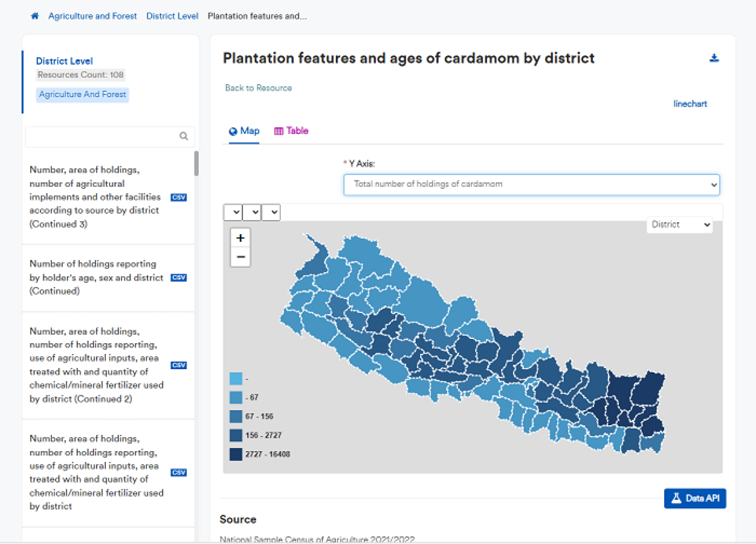Open the District level dropdown on map

click(680, 225)
